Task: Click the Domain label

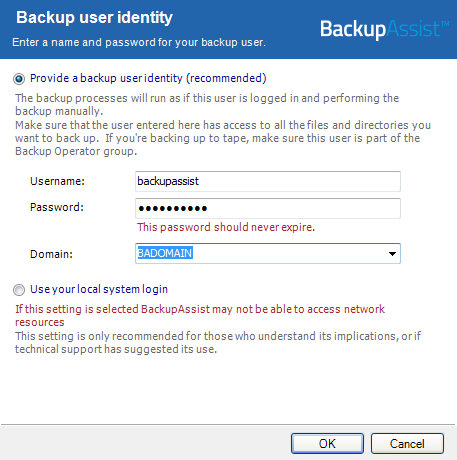Action: pyautogui.click(x=51, y=254)
